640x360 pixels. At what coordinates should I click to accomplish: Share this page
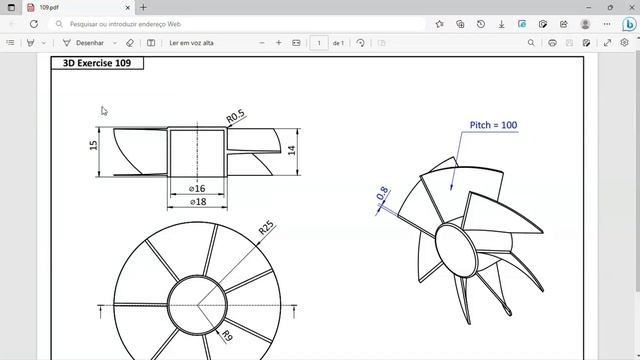[564, 24]
